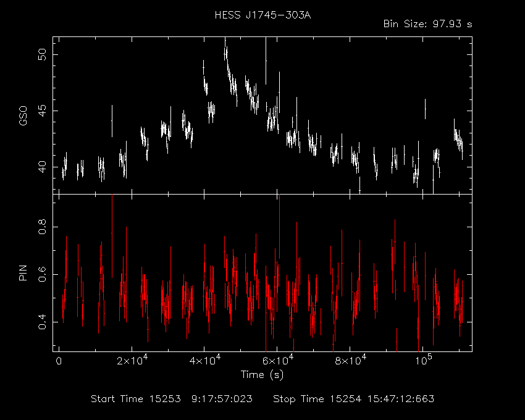Click the PIN axis tick label 0.8

pos(42,227)
